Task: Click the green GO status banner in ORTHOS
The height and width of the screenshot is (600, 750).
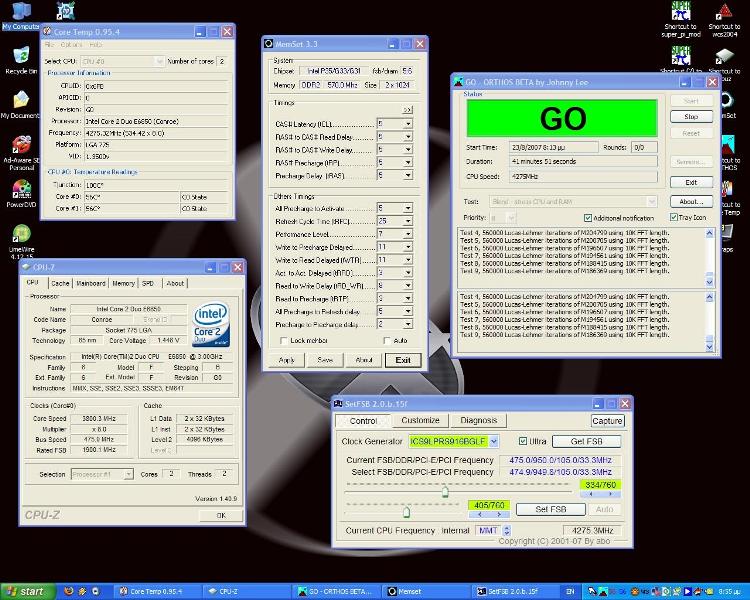Action: point(562,118)
